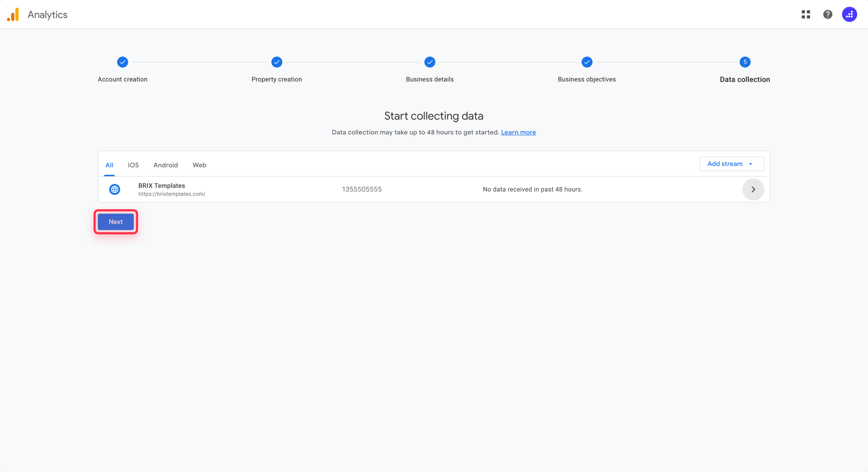Expand the BRIX Templates stream details chevron
The image size is (868, 472).
click(x=753, y=189)
